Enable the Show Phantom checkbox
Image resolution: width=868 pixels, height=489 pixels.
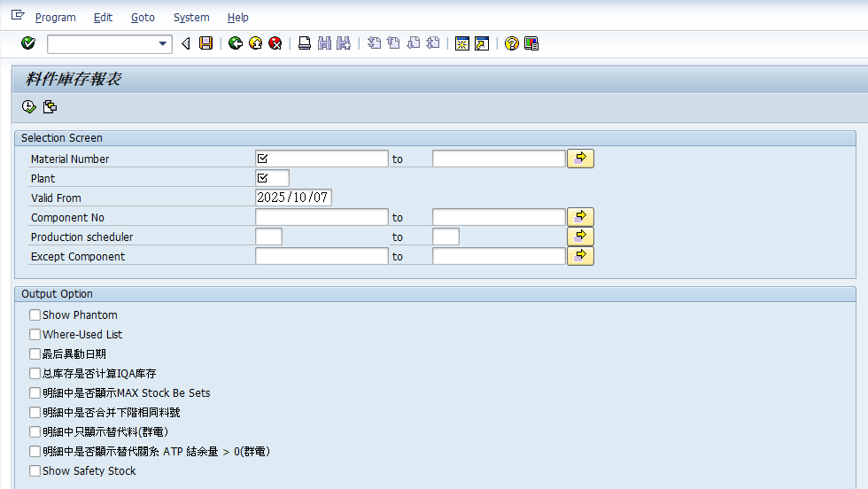35,315
